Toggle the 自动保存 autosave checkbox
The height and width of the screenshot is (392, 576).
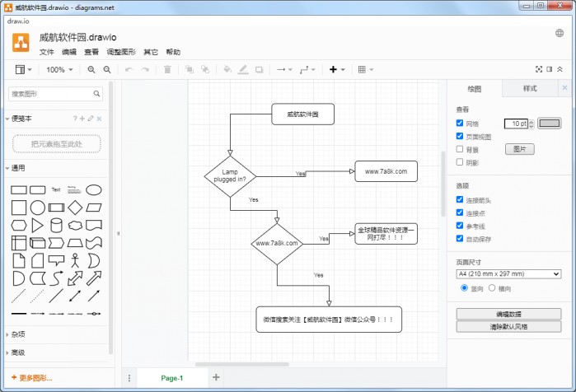click(x=460, y=238)
